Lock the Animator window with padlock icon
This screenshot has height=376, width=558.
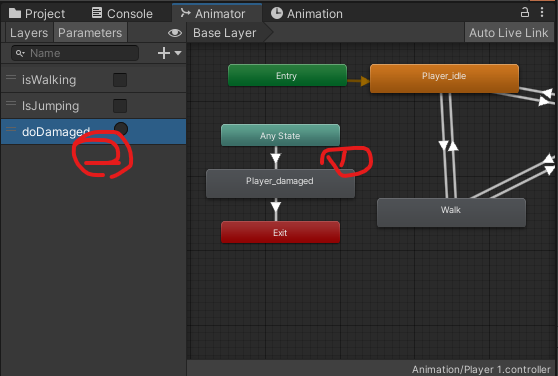pyautogui.click(x=525, y=12)
